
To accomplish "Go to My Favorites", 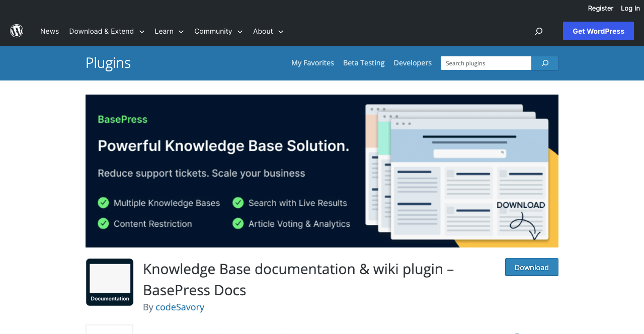I will pos(312,63).
